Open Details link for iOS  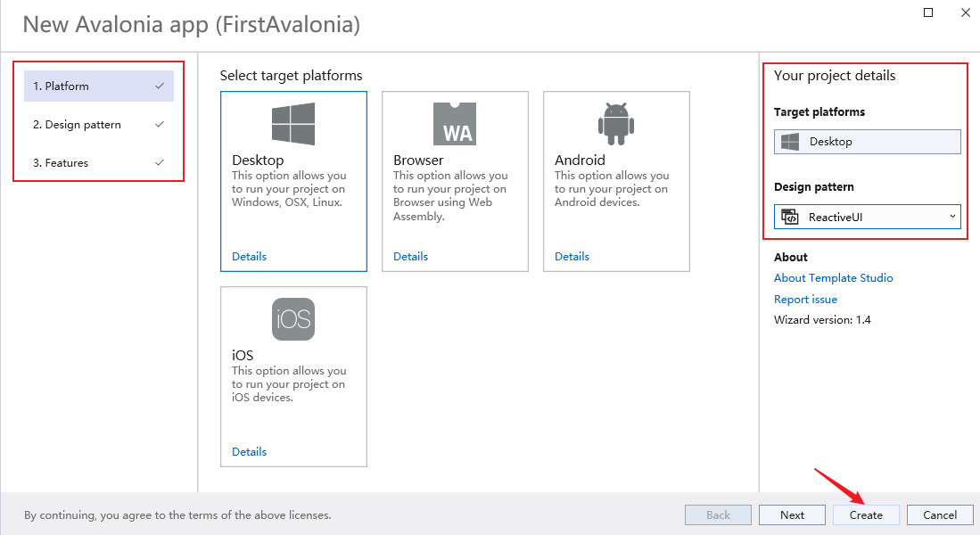249,452
